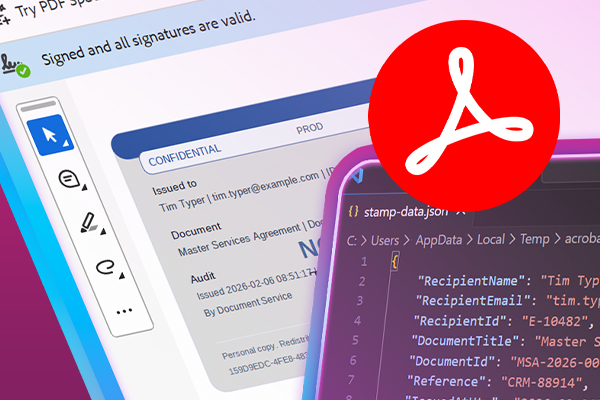The width and height of the screenshot is (600, 400).
Task: Expand the Draw tool flyout arrow
Action: [x=121, y=277]
